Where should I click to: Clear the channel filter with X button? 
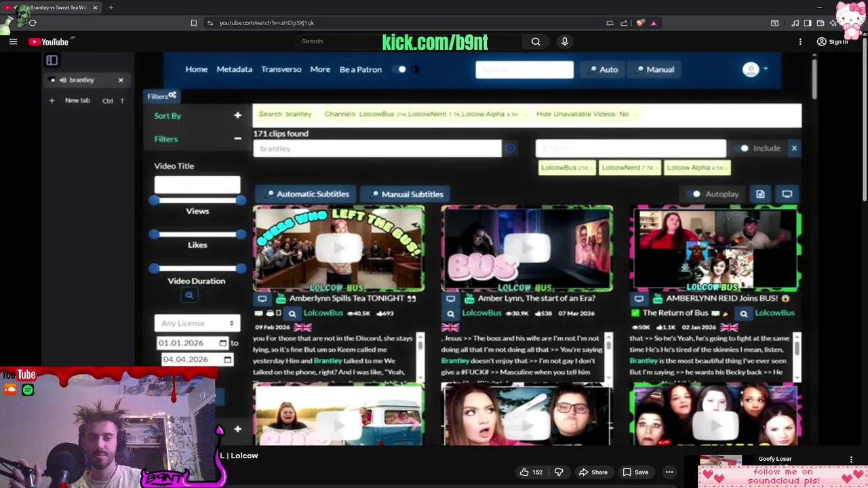pyautogui.click(x=794, y=148)
